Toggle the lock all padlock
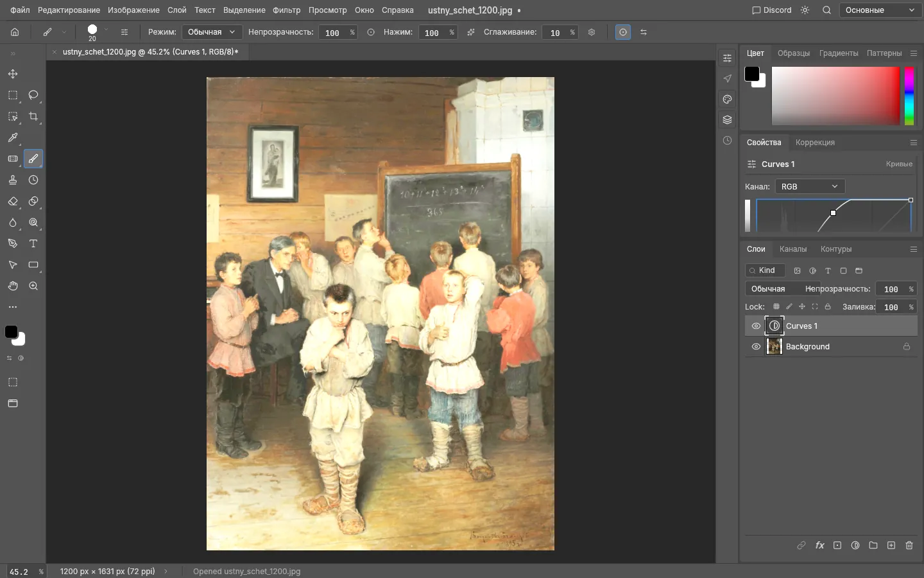The height and width of the screenshot is (578, 924). (x=828, y=307)
